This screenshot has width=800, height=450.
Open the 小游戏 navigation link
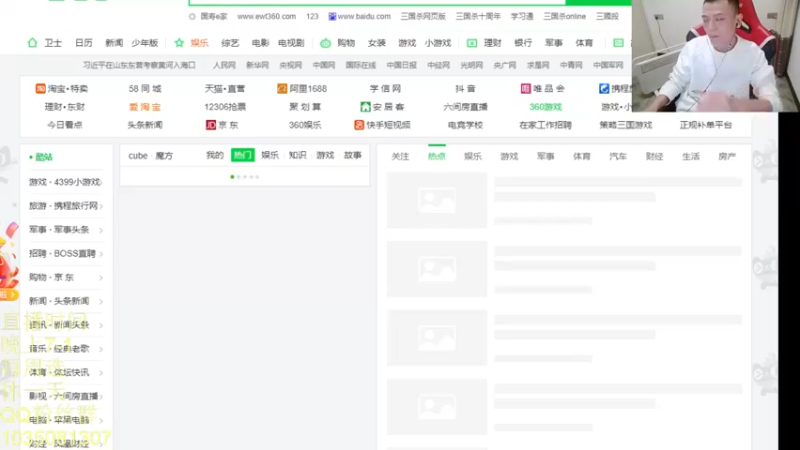[x=438, y=43]
